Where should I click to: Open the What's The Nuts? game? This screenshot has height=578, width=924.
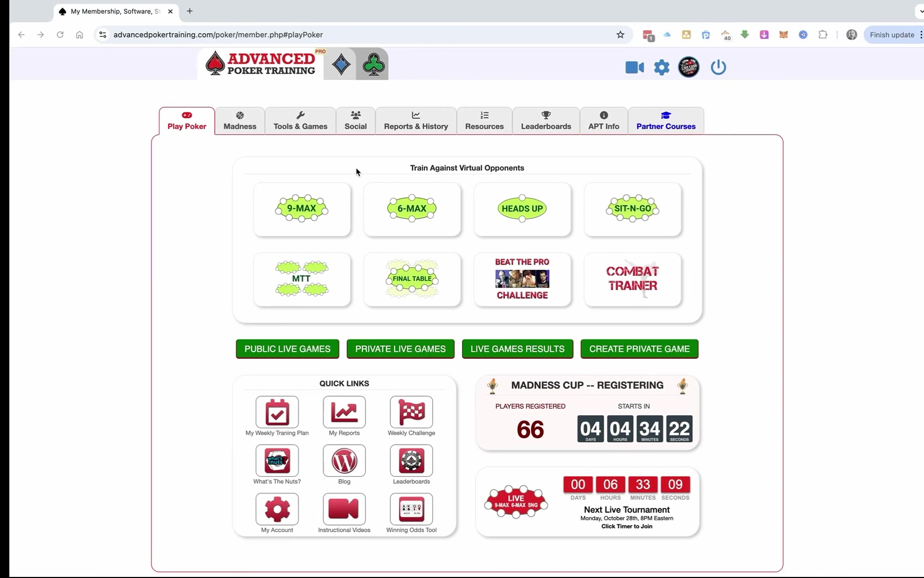(277, 460)
